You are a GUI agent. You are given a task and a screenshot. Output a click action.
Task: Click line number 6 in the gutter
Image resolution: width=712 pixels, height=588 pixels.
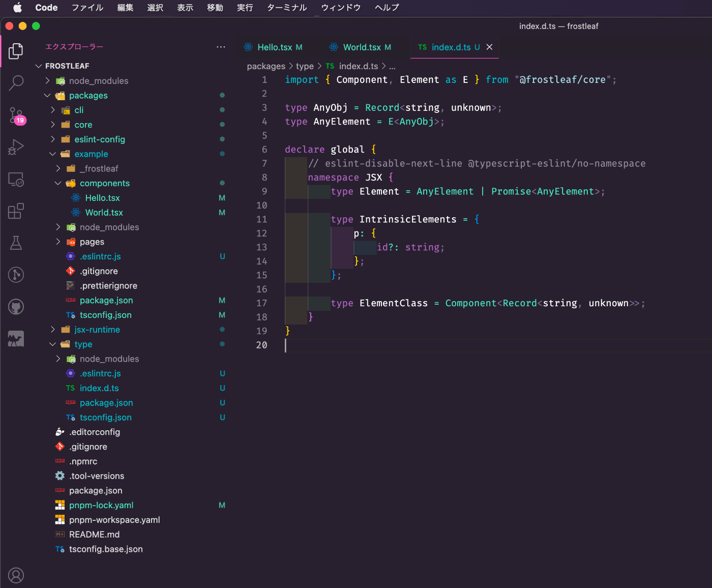coord(264,150)
